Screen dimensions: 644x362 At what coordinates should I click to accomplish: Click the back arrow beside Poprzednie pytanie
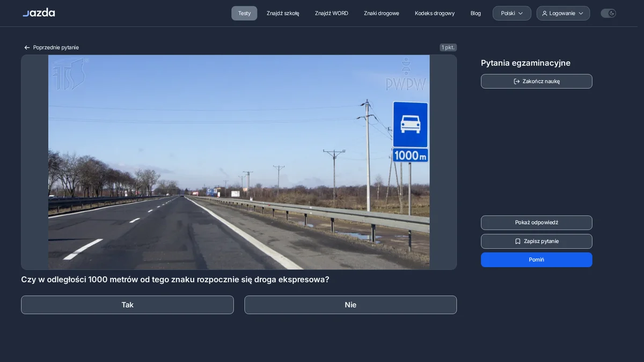(27, 48)
